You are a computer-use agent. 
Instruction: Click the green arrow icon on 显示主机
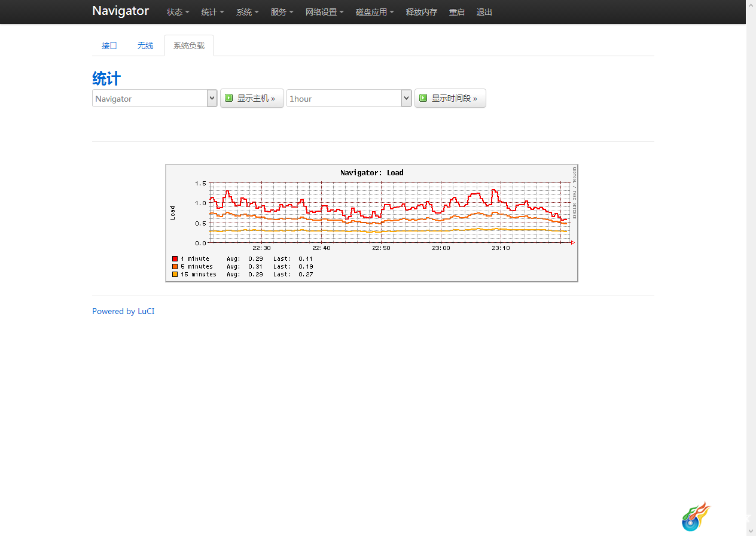point(229,98)
